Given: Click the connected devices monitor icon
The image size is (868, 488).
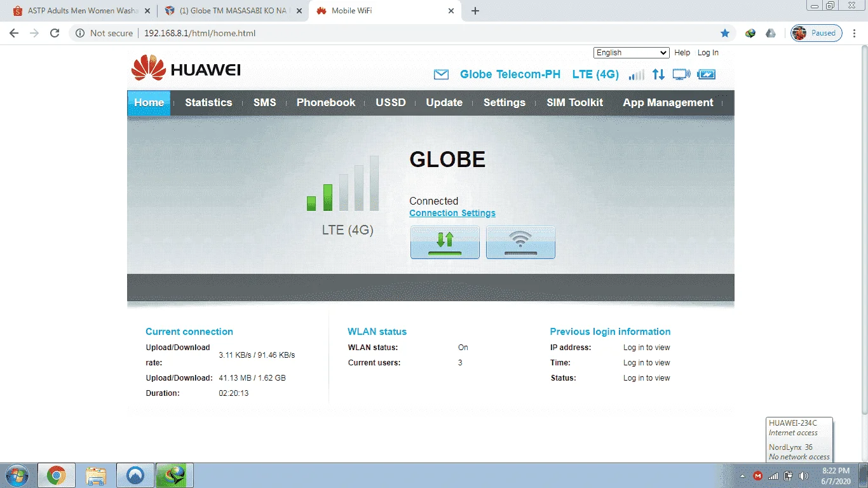Looking at the screenshot, I should [x=681, y=74].
